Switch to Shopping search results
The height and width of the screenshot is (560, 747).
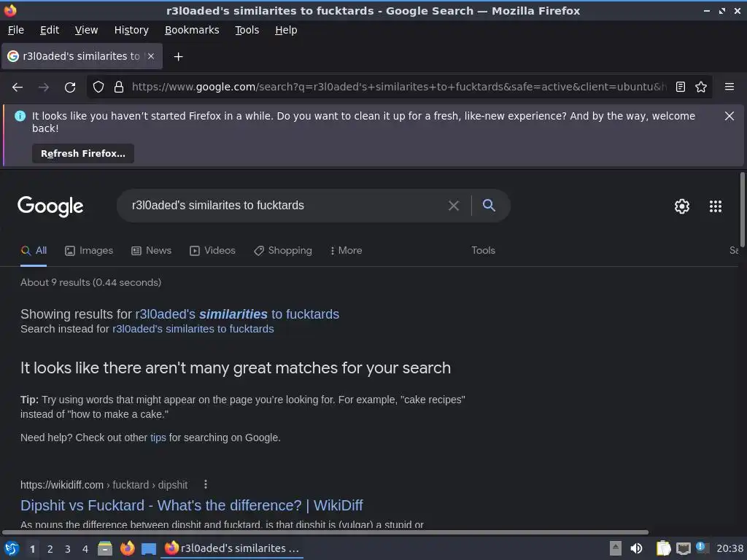pos(283,251)
